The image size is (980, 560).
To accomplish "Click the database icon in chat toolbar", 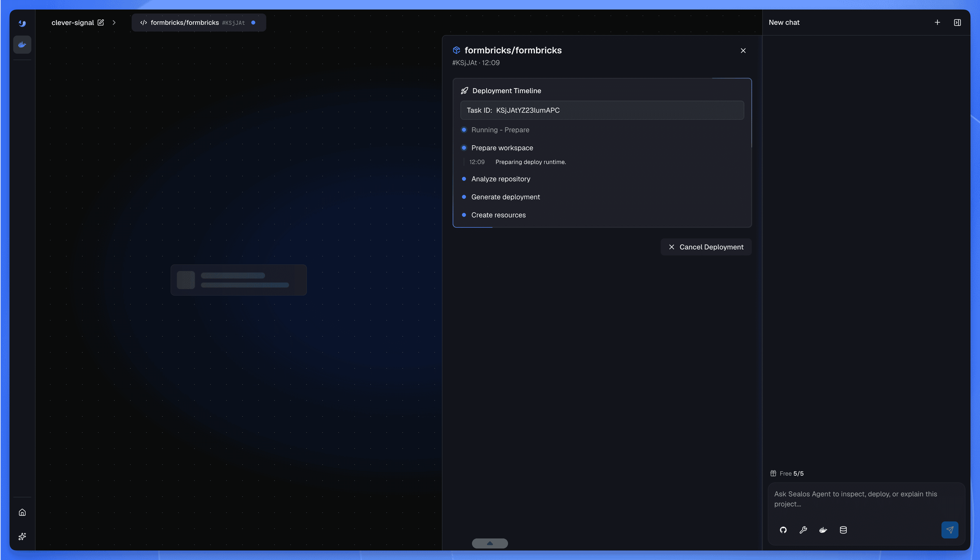I will [x=843, y=530].
